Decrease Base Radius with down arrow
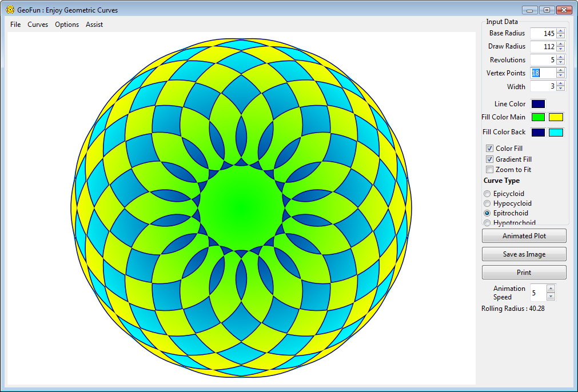This screenshot has width=578, height=392. coord(561,36)
